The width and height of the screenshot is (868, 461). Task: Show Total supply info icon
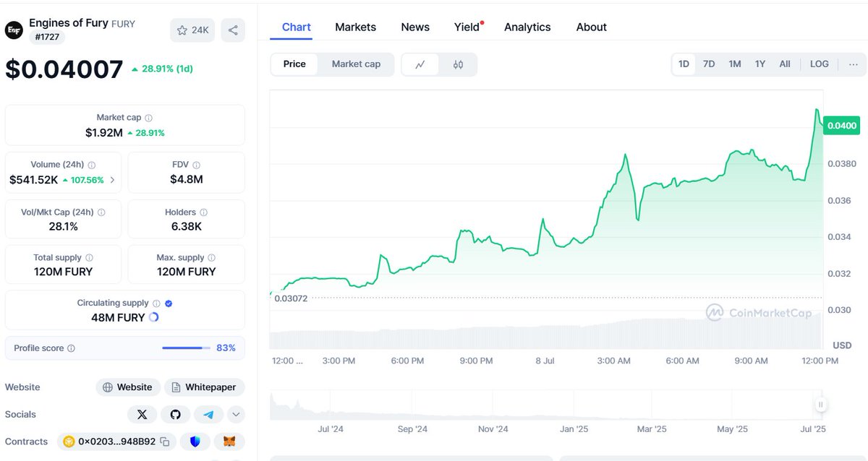click(89, 258)
